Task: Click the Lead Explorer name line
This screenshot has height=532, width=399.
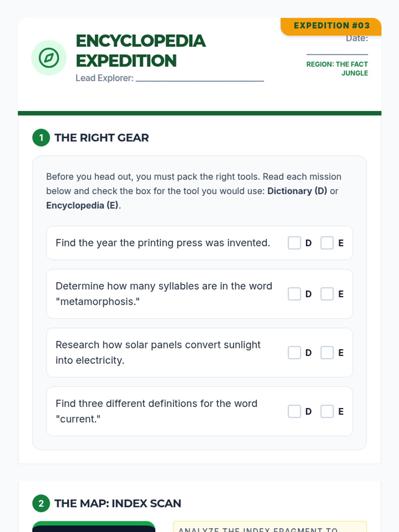Action: (x=199, y=79)
